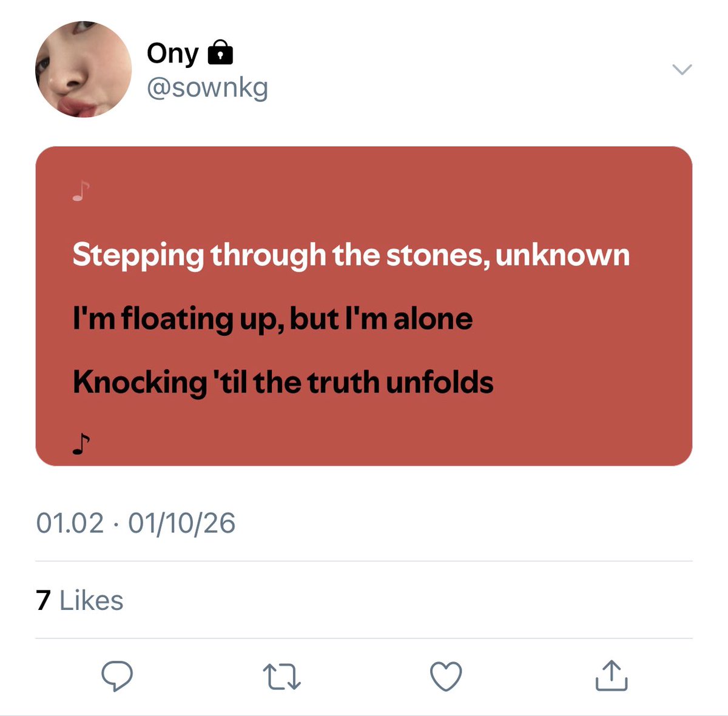Click the locked account padlock icon
This screenshot has height=716, width=728.
[x=220, y=53]
